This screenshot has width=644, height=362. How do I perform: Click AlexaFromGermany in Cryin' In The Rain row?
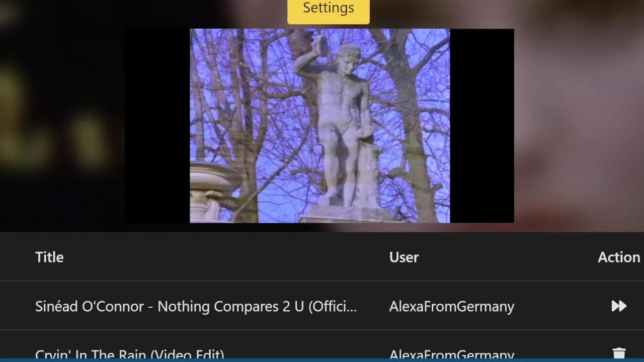451,355
